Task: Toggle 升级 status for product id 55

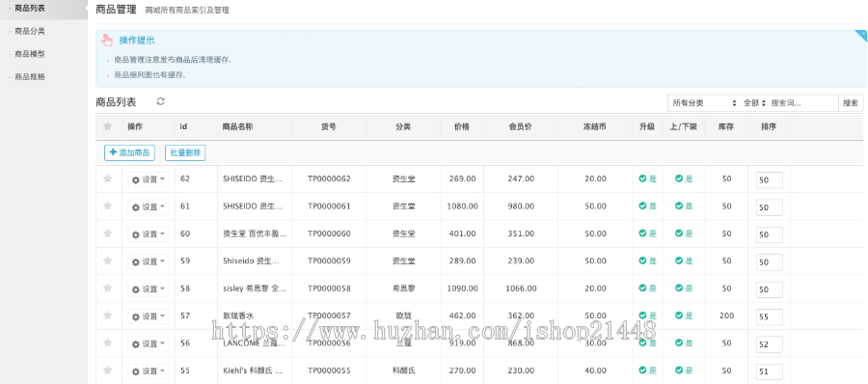Action: [647, 370]
